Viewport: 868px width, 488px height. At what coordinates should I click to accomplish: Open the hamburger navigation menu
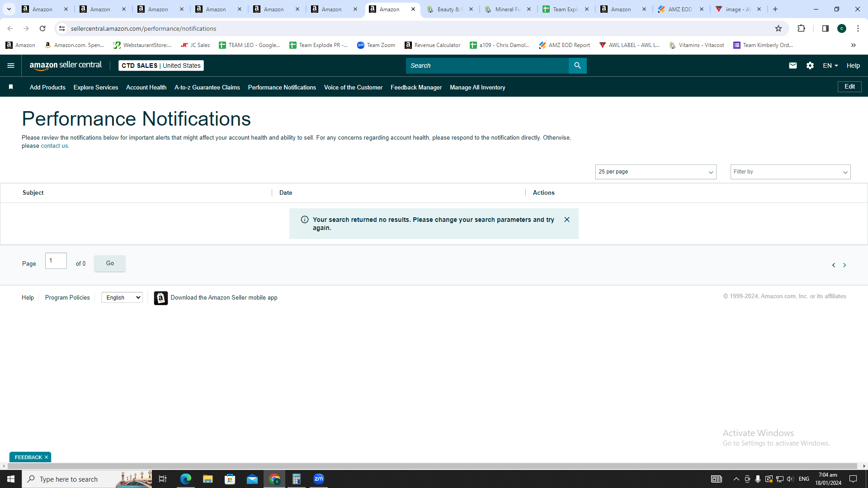[11, 66]
